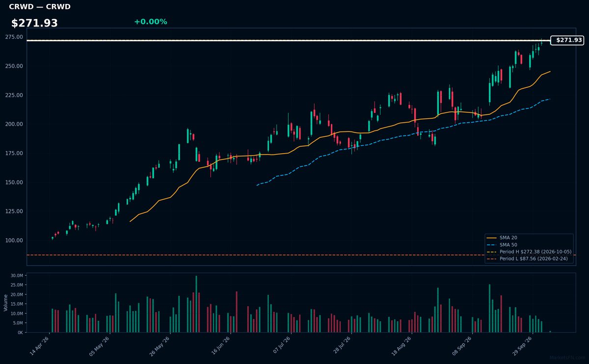The width and height of the screenshot is (589, 364).
Task: Click the 10.0M volume axis label
Action: [x=17, y=313]
